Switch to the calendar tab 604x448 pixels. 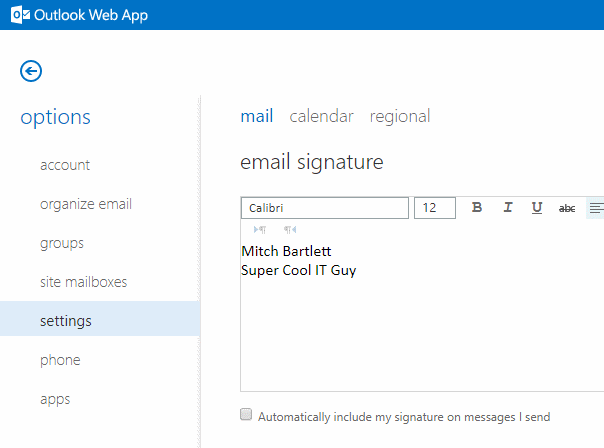click(321, 116)
